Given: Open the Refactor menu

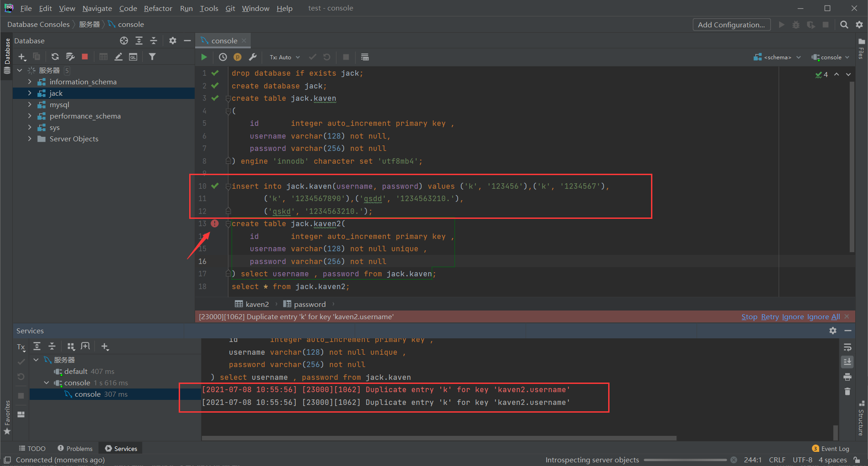Looking at the screenshot, I should tap(158, 8).
